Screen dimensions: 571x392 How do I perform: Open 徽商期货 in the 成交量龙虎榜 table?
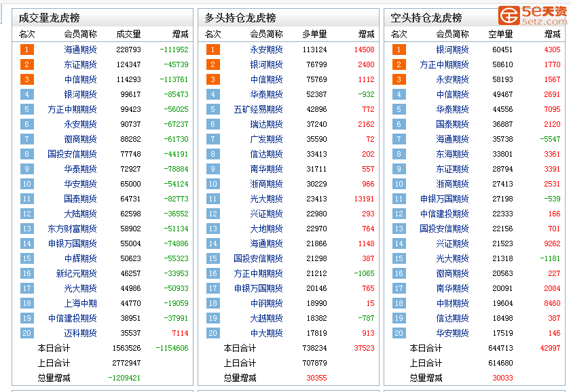coord(80,139)
